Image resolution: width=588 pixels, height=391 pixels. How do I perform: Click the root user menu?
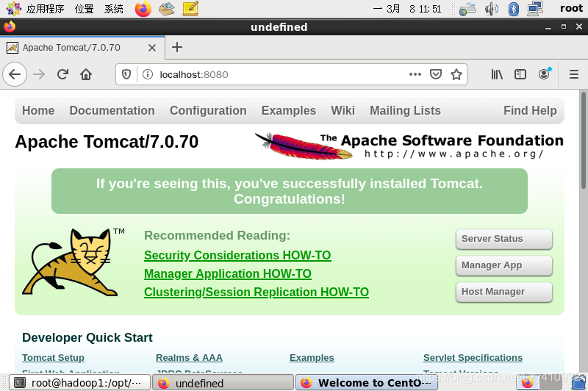[571, 8]
